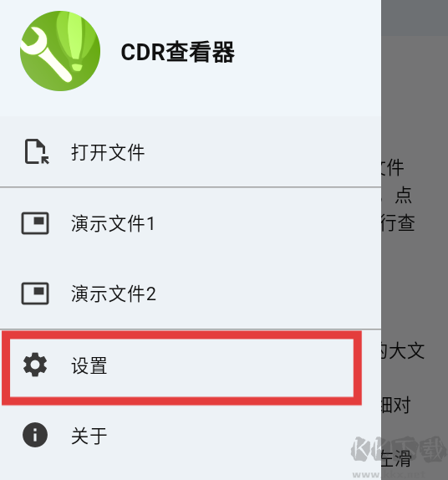Screen dimensions: 448x480
Task: Click the green CDR viewer app logo
Action: (60, 51)
